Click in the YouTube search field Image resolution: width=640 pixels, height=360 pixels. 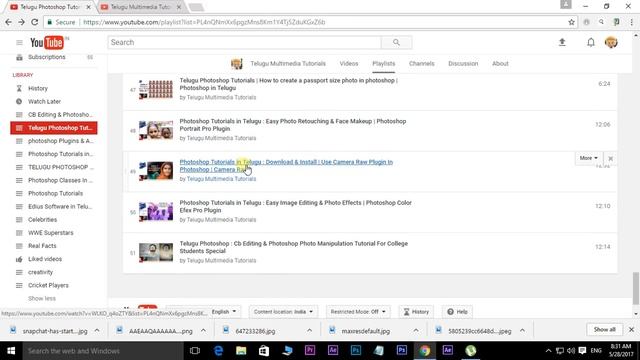point(244,42)
